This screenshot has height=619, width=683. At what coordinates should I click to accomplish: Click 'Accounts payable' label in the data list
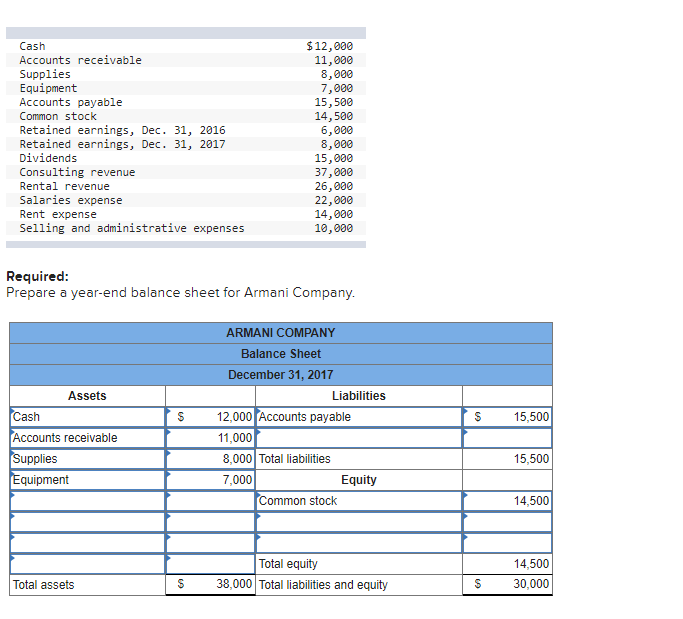click(x=71, y=102)
